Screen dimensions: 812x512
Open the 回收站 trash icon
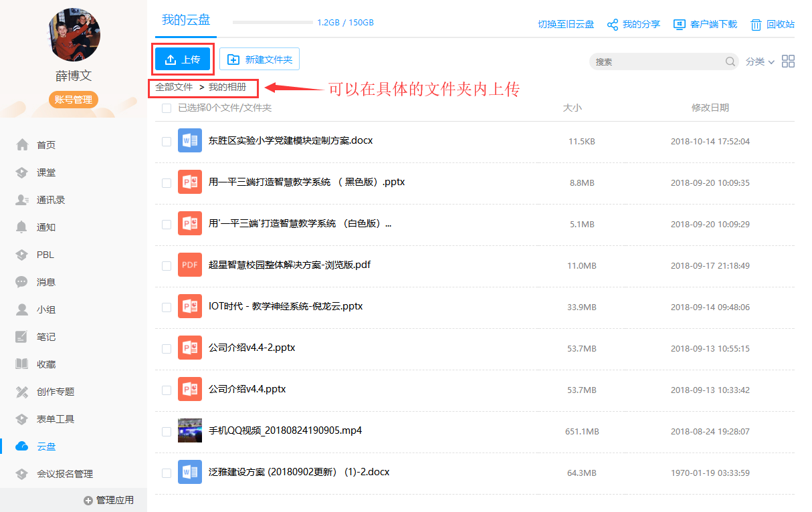click(x=756, y=25)
